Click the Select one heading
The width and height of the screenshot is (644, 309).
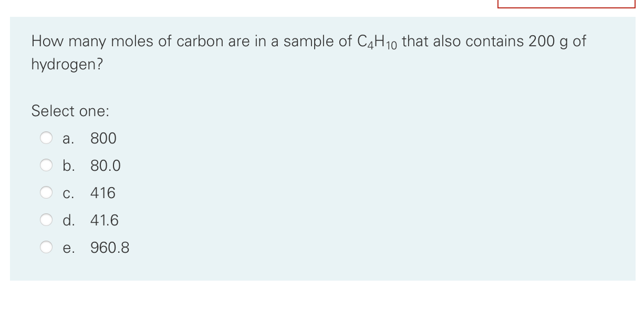point(69,110)
